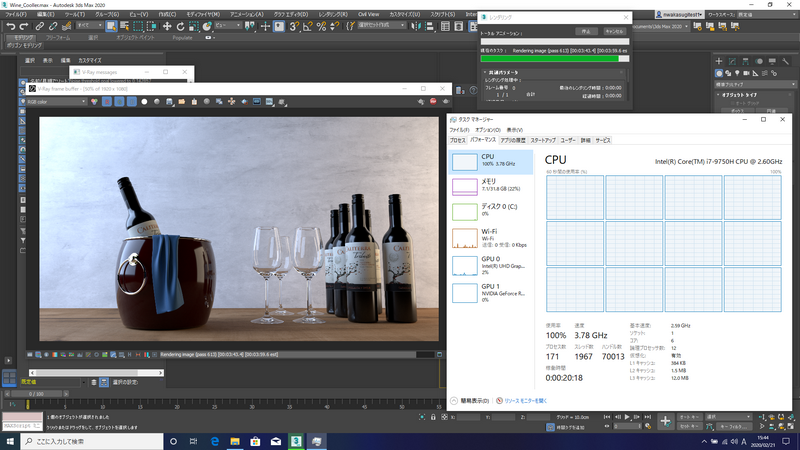Open the Create tab plus icon in command panel
Viewport: 800px width, 450px height.
coord(718,60)
